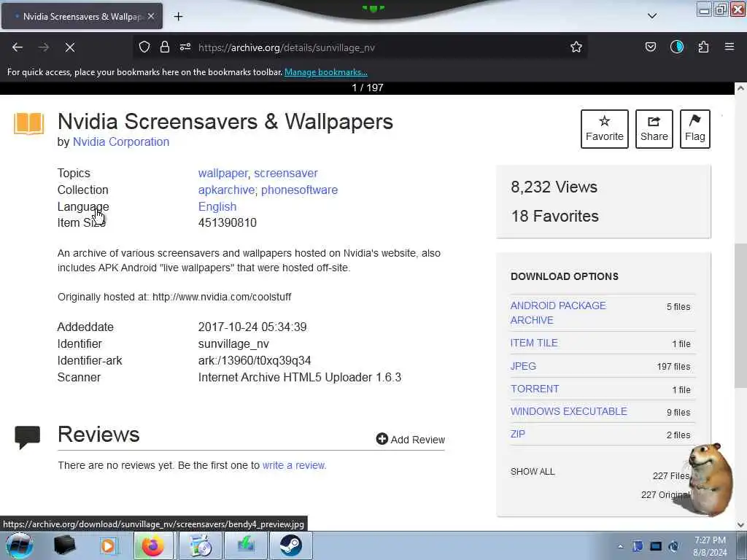Close the Nvidia Screensavers & Wallpapers tab
Image resolution: width=747 pixels, height=560 pixels.
[151, 16]
